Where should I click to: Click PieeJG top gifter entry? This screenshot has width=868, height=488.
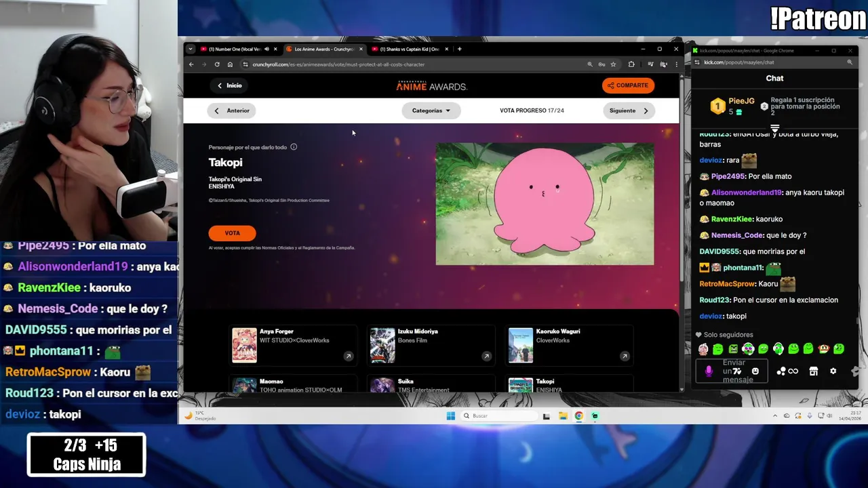[733, 106]
